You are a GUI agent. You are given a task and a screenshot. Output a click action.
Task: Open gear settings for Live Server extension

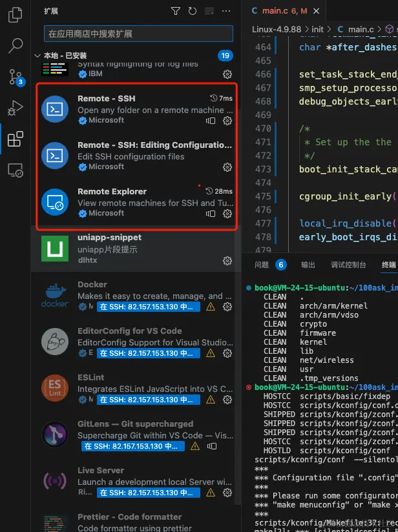click(x=227, y=493)
